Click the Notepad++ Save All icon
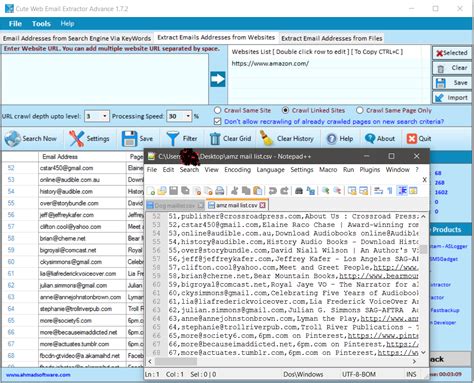 coord(185,191)
